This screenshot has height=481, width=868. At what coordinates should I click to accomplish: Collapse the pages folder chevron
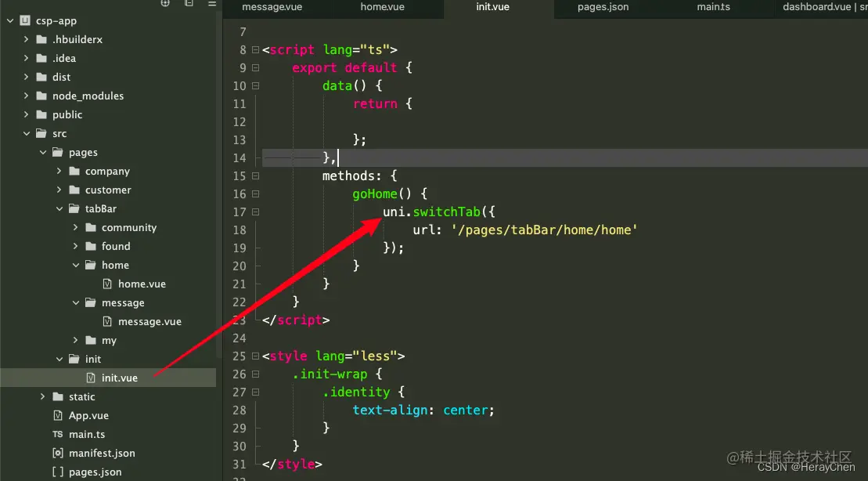coord(42,153)
